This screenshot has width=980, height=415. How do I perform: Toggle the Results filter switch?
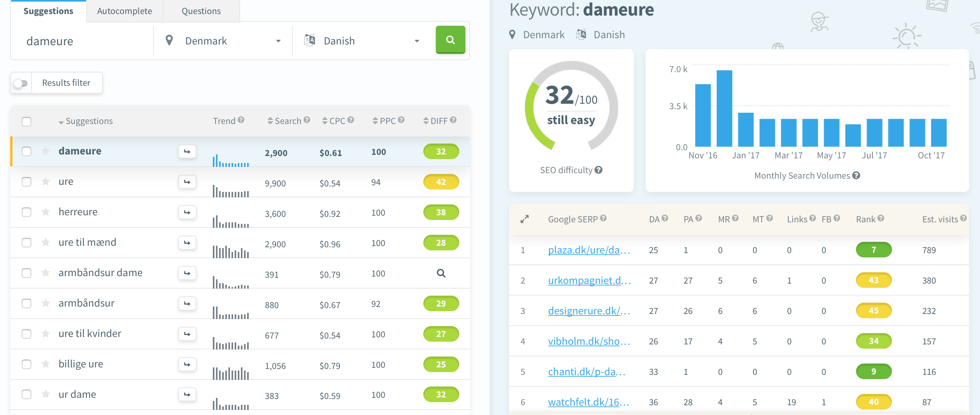(21, 83)
